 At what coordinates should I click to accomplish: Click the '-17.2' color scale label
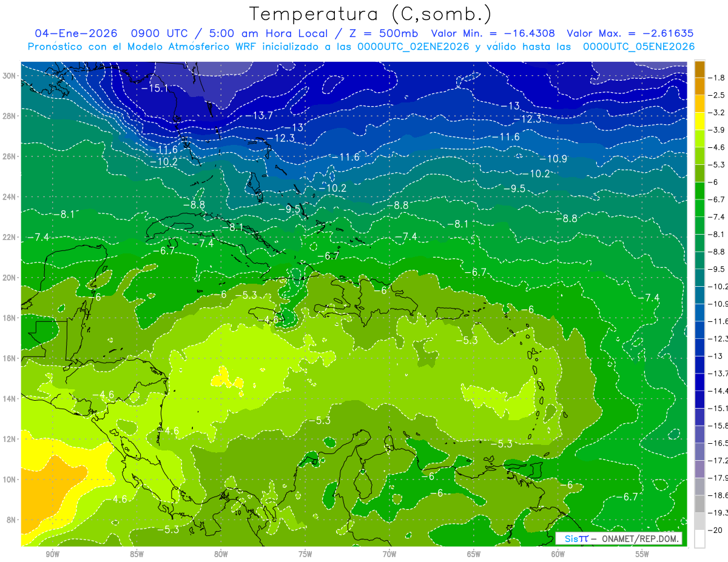click(x=718, y=460)
